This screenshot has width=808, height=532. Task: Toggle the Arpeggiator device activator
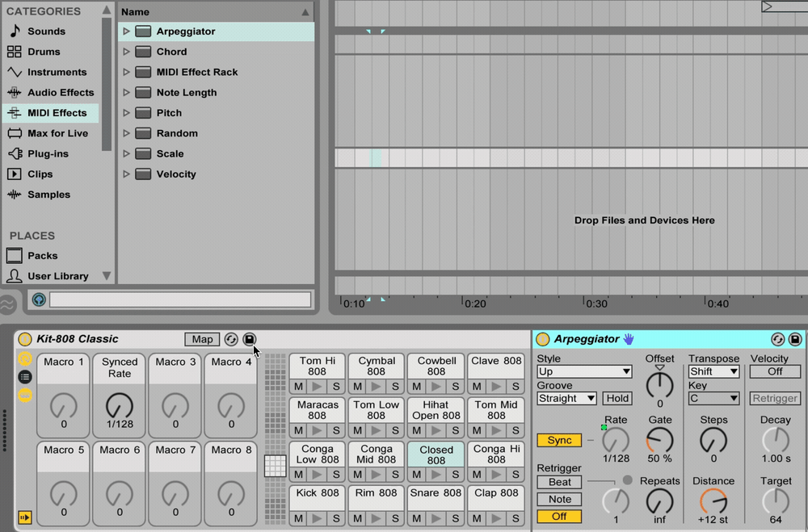pyautogui.click(x=543, y=339)
